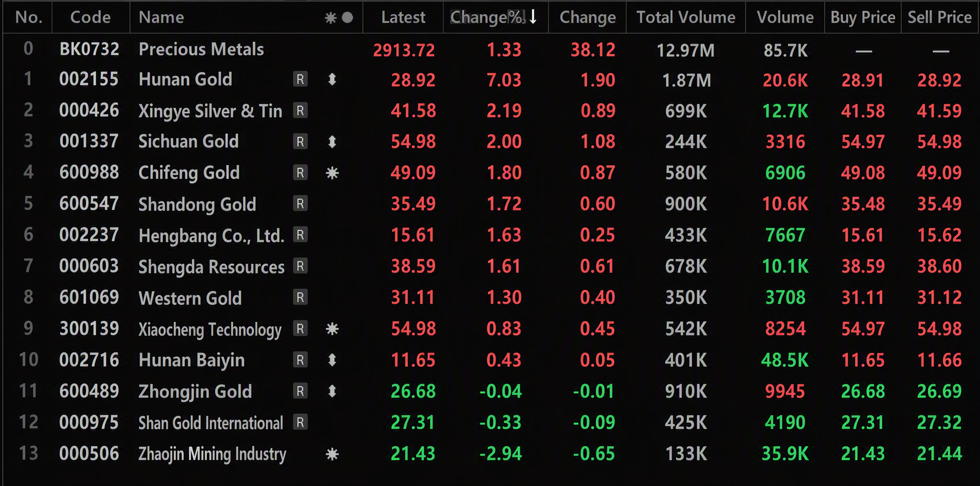Open stock code 000426 Xingye Silver & Tin
The height and width of the screenshot is (486, 980).
(490, 111)
